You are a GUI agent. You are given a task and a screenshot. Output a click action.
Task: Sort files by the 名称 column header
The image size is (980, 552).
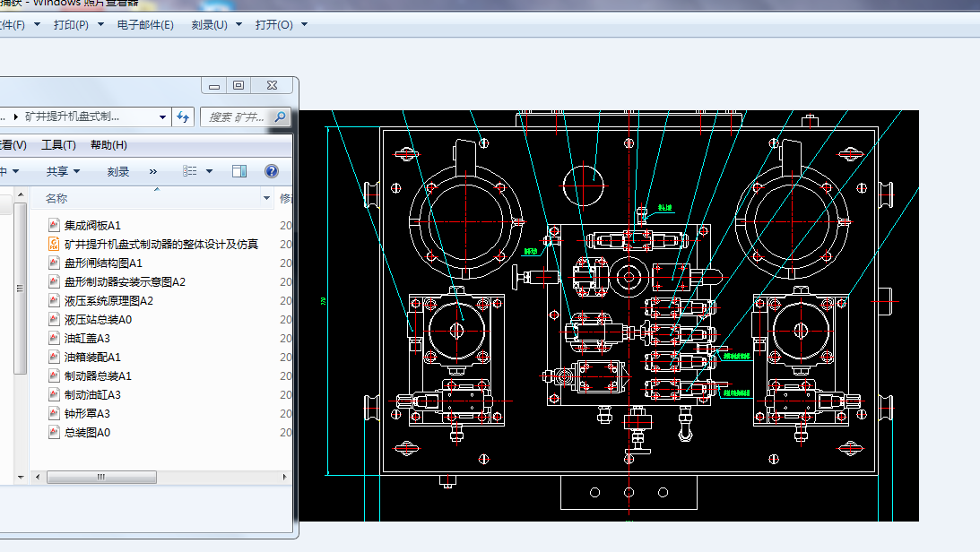click(x=56, y=198)
